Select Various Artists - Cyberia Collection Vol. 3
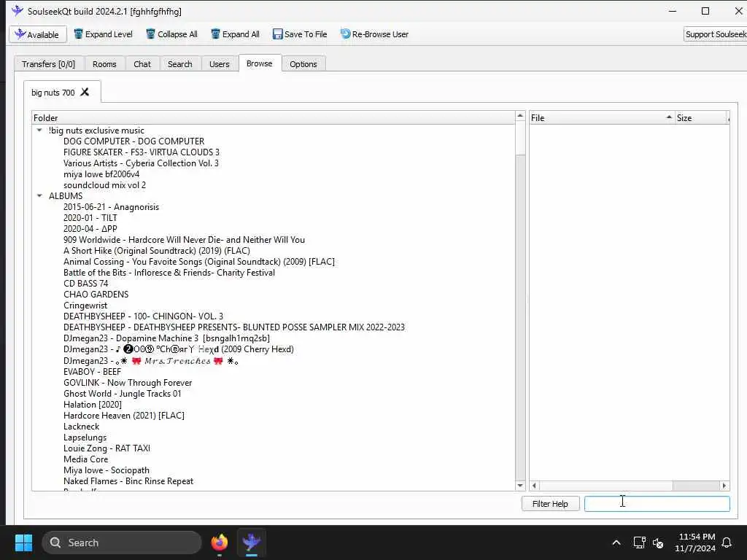 click(141, 163)
